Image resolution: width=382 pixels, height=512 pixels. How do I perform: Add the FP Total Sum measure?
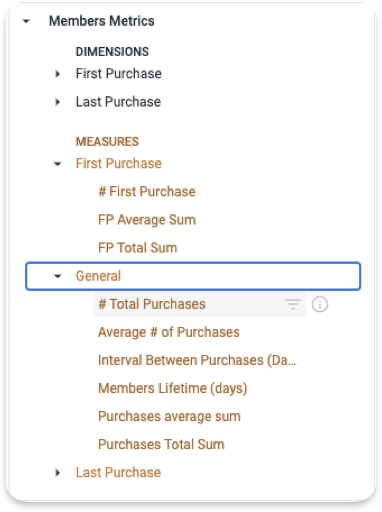[x=138, y=248]
